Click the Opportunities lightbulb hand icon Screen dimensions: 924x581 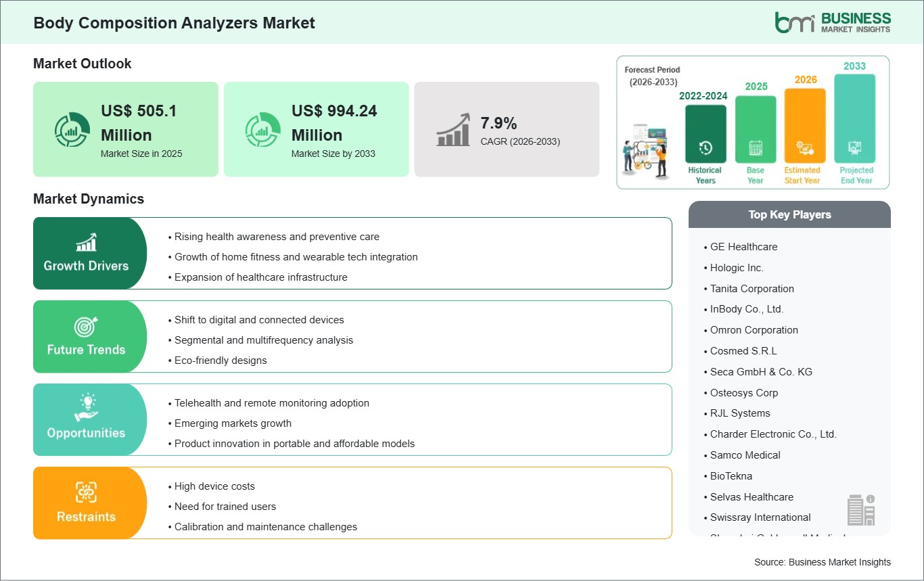pos(86,408)
